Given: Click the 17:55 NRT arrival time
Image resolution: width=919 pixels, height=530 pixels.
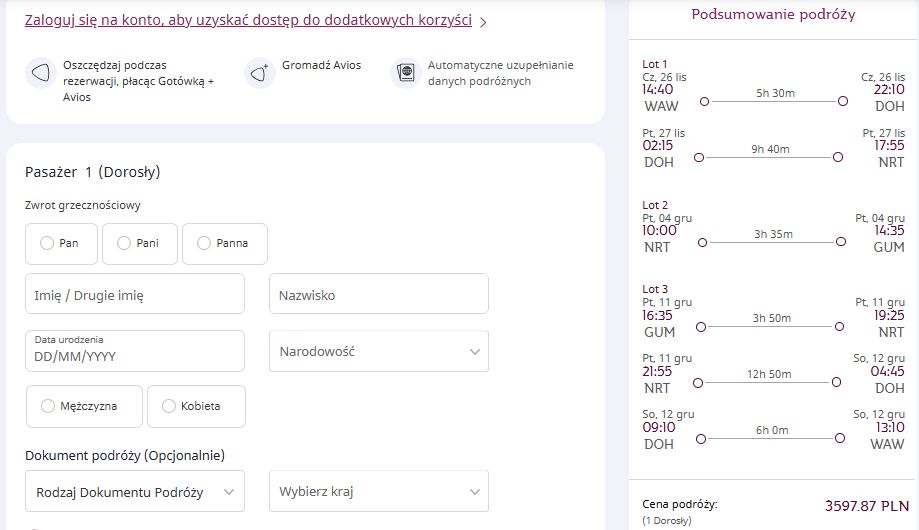Looking at the screenshot, I should click(x=889, y=145).
